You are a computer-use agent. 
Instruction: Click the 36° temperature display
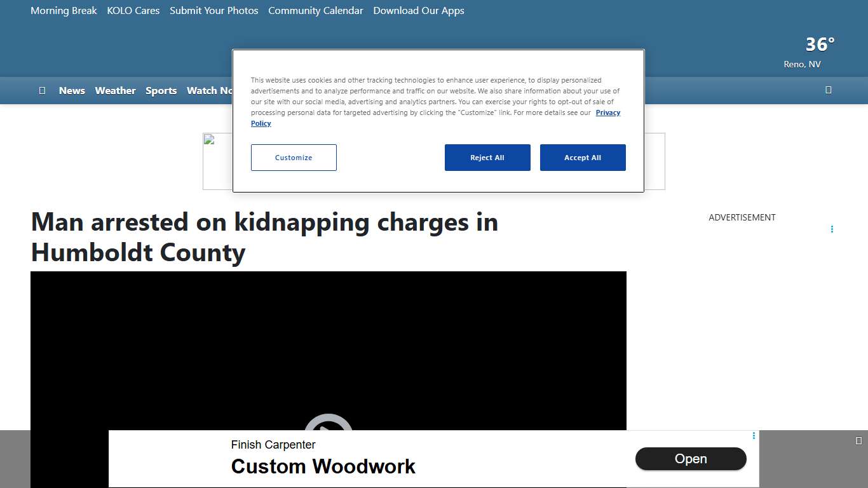[x=819, y=44]
